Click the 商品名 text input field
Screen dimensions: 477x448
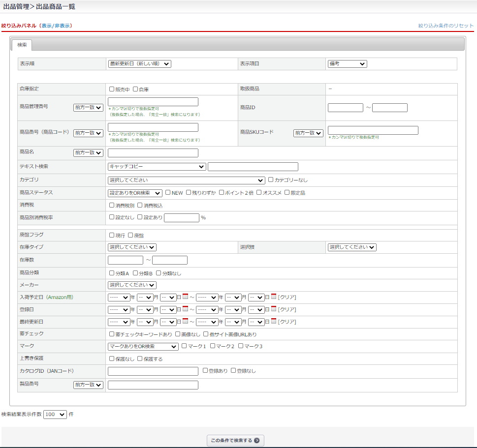(x=153, y=153)
